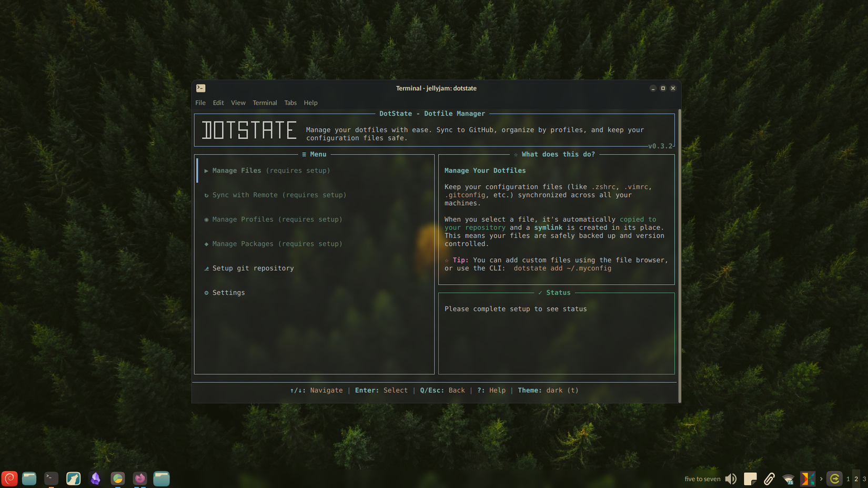Click the 'Manage Your Dotfiles' heading
The image size is (868, 488).
point(485,170)
